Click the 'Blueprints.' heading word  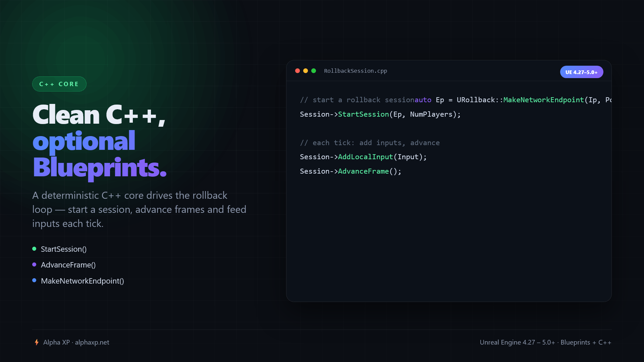pos(100,168)
